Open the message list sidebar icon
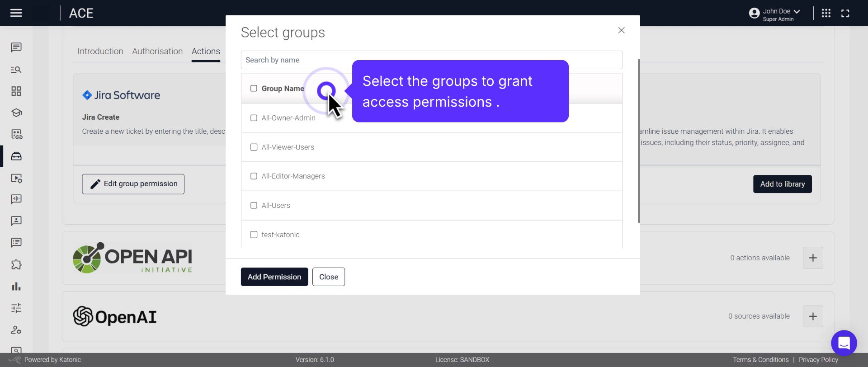Screen dimensions: 868x367 16,243
